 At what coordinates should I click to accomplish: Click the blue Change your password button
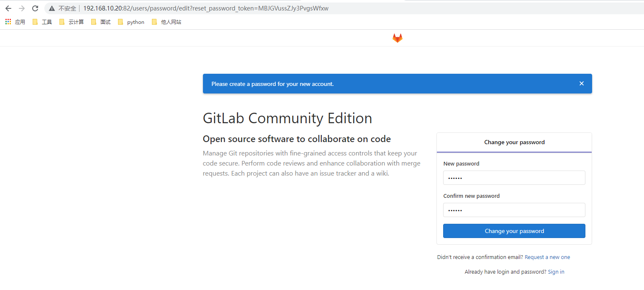pyautogui.click(x=514, y=231)
